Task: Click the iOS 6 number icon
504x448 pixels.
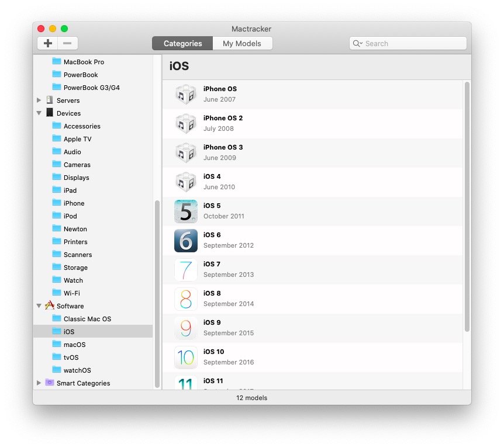Action: point(186,241)
